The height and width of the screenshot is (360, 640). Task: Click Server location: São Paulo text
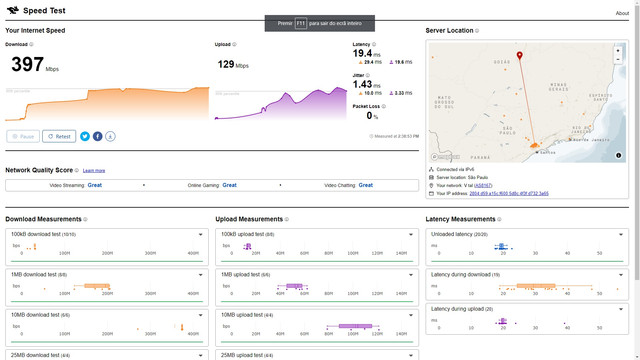pyautogui.click(x=462, y=178)
